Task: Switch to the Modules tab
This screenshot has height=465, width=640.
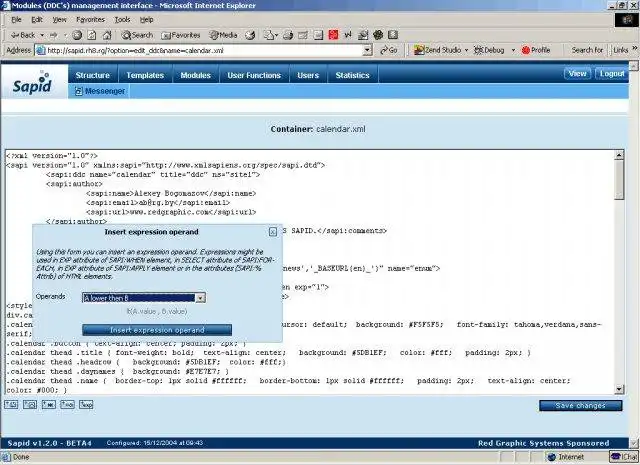Action: coord(196,75)
